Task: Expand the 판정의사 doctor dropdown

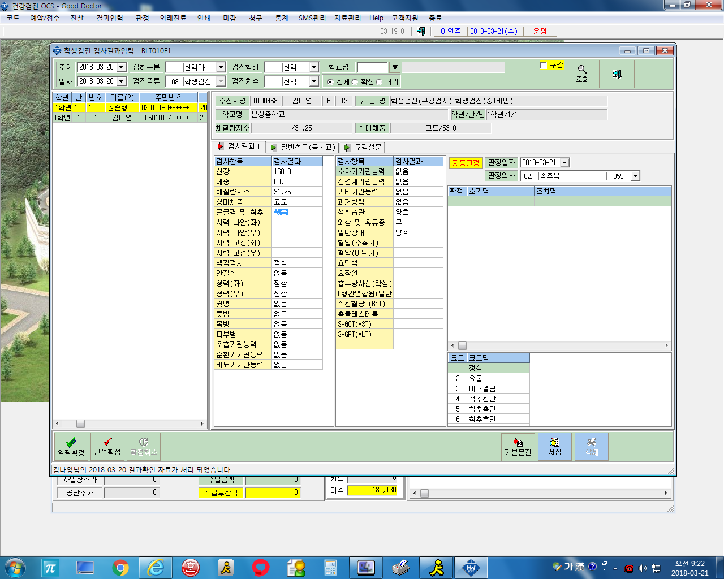Action: (x=636, y=176)
